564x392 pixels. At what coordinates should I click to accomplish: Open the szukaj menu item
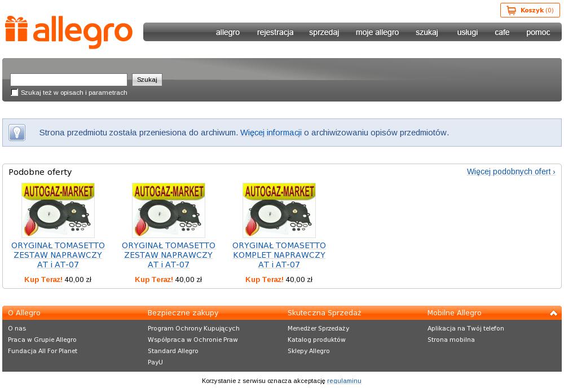point(426,32)
